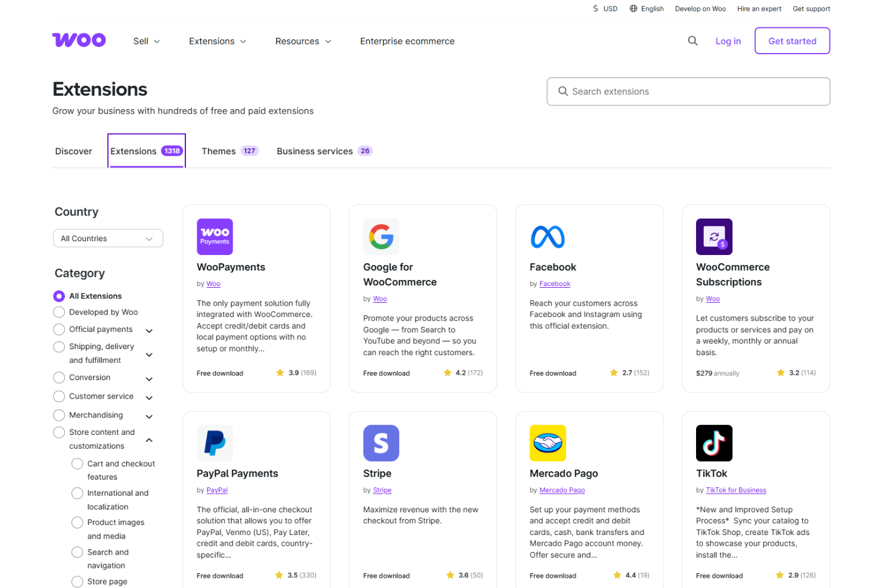882x588 pixels.
Task: Open Hire an expert link
Action: pyautogui.click(x=759, y=9)
